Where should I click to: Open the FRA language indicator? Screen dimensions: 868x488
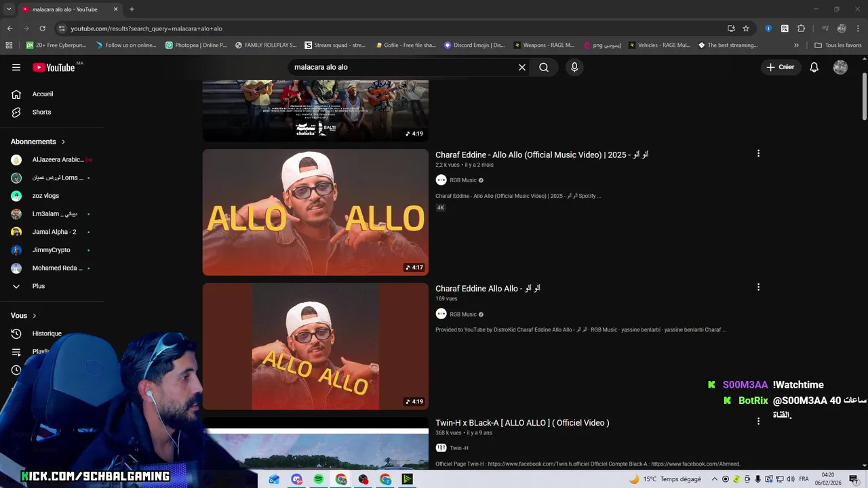pyautogui.click(x=804, y=479)
